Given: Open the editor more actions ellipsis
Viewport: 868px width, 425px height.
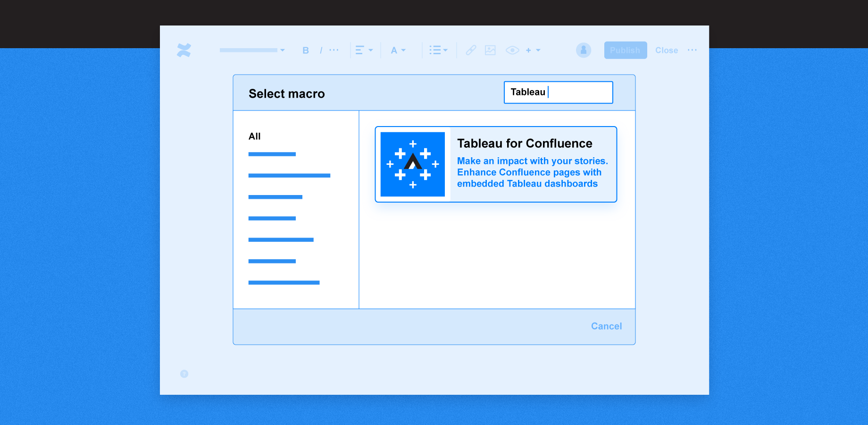Looking at the screenshot, I should tap(692, 50).
